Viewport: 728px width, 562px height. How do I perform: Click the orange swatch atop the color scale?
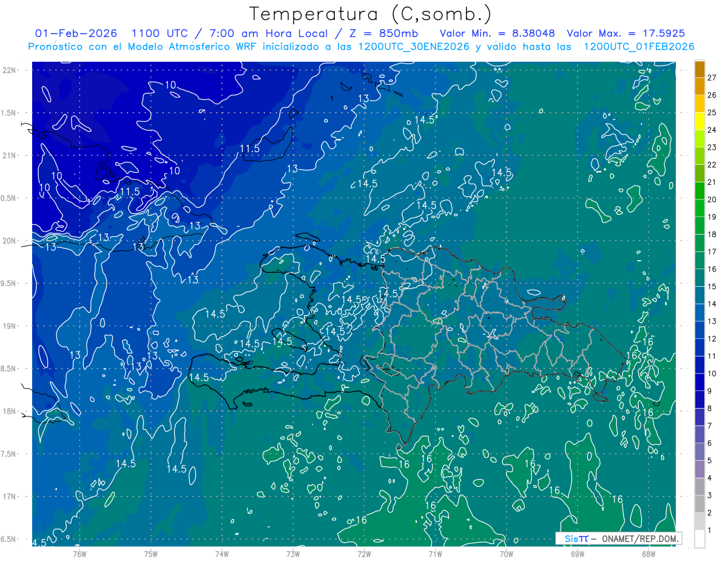(699, 70)
